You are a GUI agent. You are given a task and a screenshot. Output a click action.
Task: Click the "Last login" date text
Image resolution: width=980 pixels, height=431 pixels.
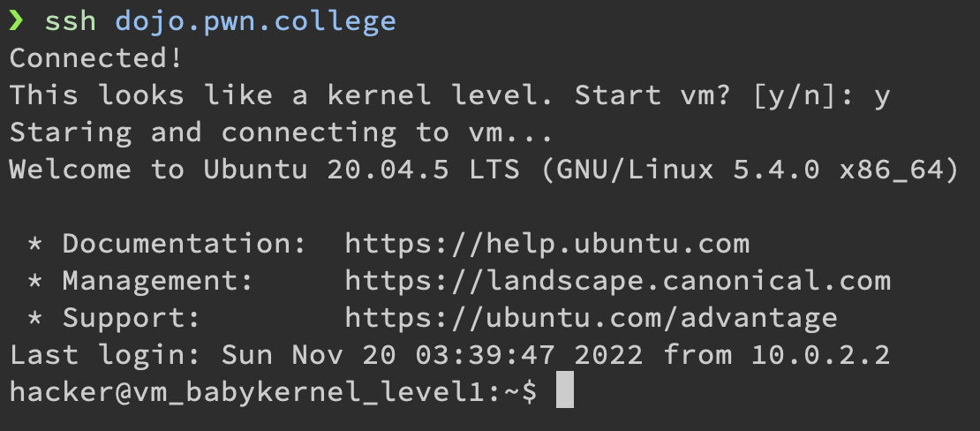pos(432,355)
